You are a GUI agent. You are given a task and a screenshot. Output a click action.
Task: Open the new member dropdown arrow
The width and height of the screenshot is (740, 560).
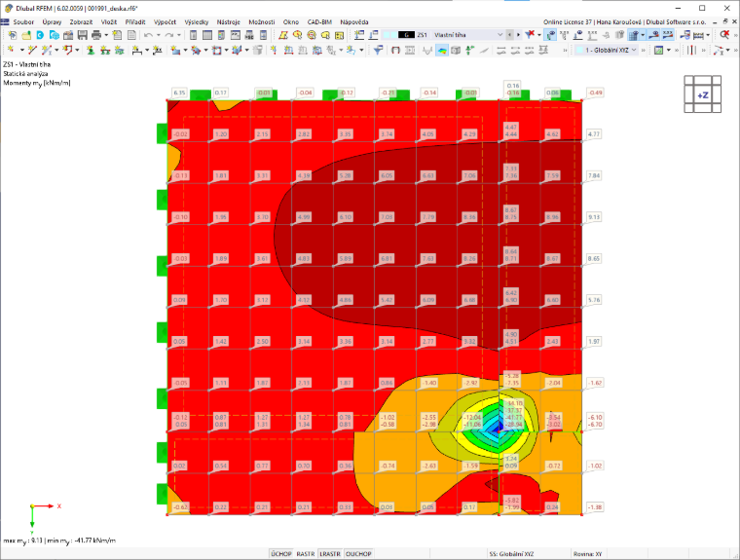click(56, 50)
